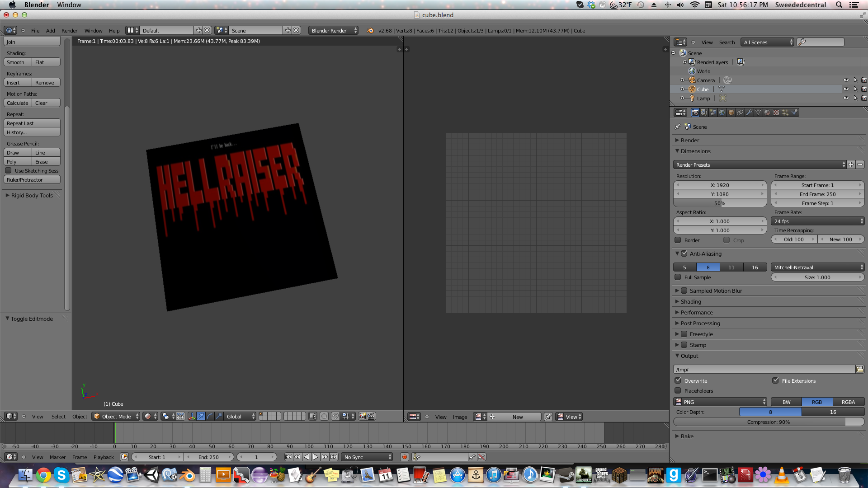Click the scale manipulator icon
Screen dimensions: 868x488
pyautogui.click(x=219, y=416)
